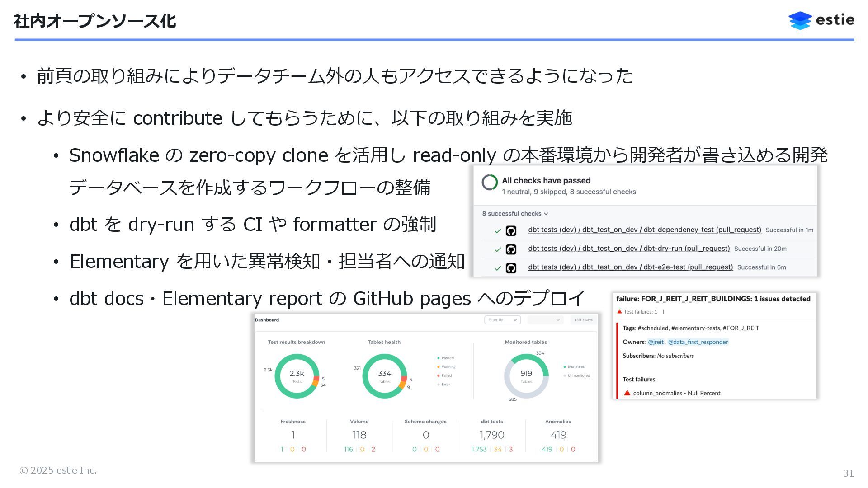Click red triangle beside column_anomalies failure

pos(627,393)
